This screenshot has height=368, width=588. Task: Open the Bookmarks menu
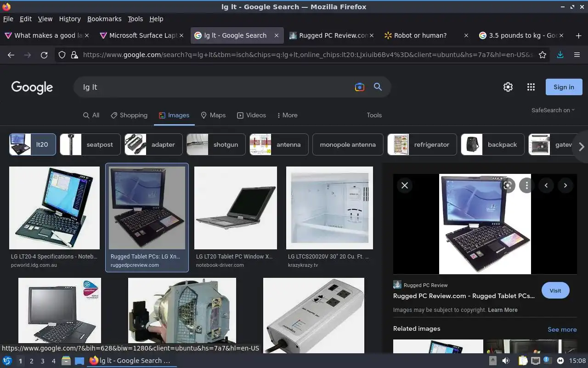point(104,19)
